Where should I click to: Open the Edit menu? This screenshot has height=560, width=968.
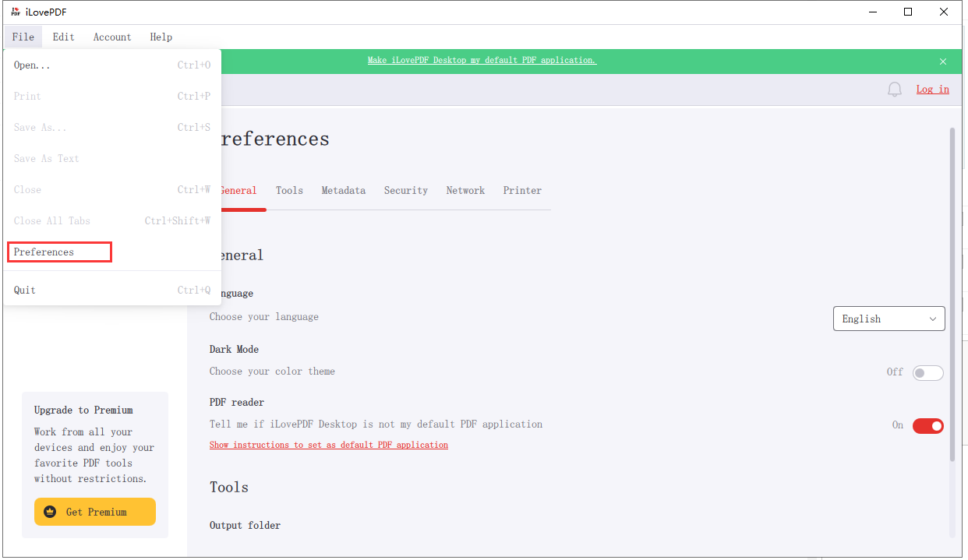point(64,37)
